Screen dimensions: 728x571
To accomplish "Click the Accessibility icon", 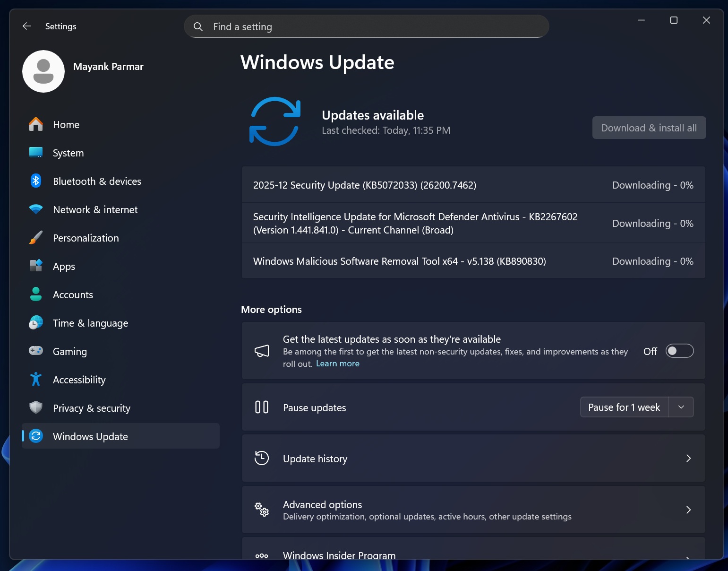I will point(36,380).
